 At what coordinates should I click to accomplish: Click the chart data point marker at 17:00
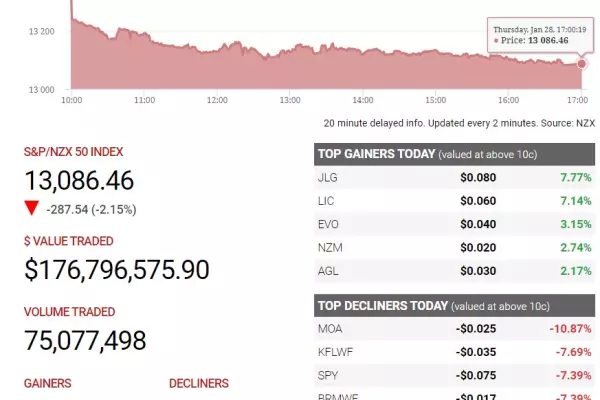pos(581,64)
